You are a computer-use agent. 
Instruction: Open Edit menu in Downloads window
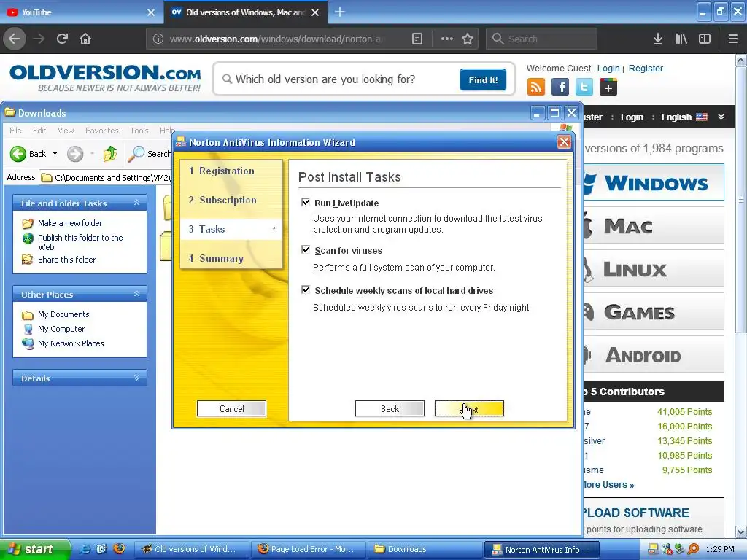pos(39,131)
